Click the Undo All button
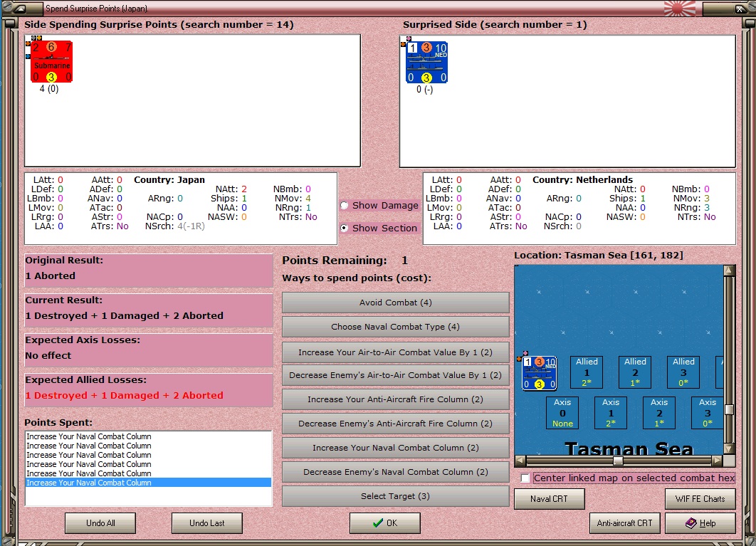Image resolution: width=756 pixels, height=546 pixels. [100, 523]
